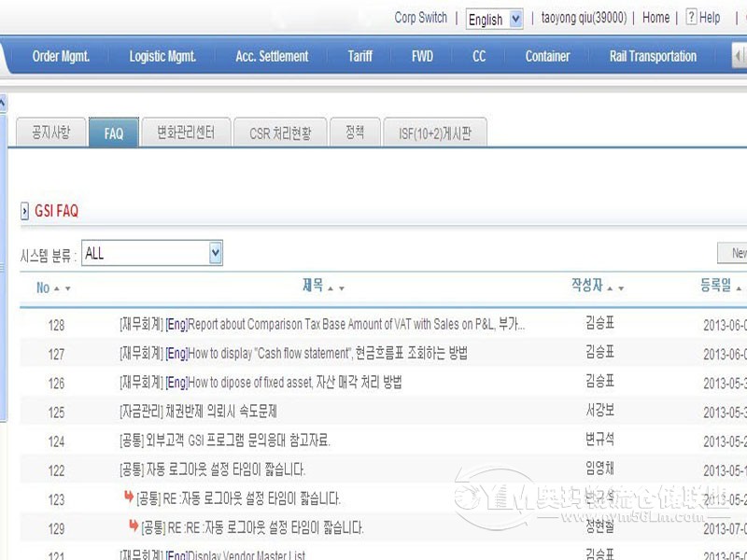Click the New button beside system filter
The width and height of the screenshot is (747, 560).
733,253
